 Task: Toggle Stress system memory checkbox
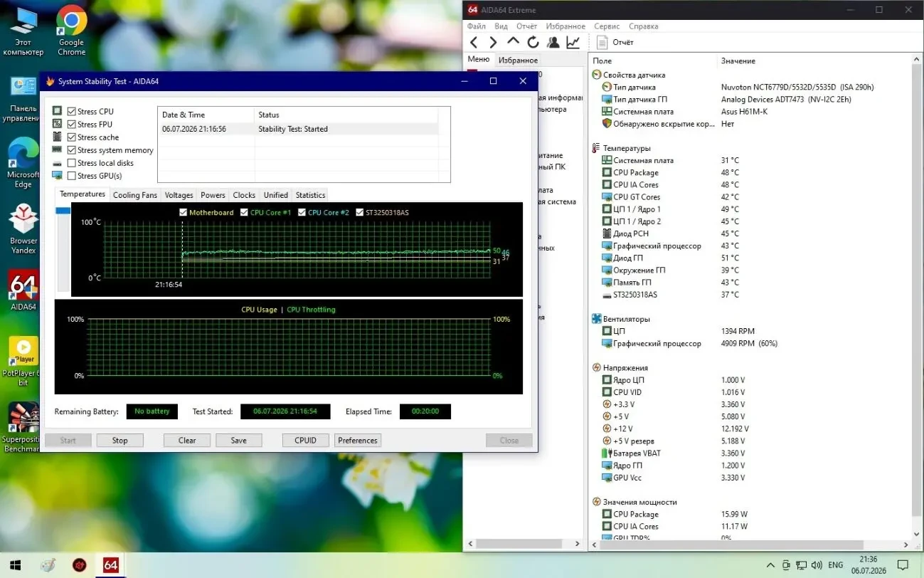point(71,150)
